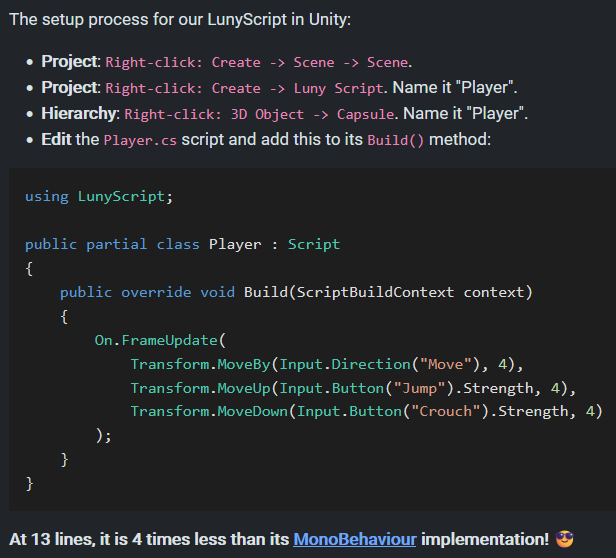Click the 'Transform.MoveUp' code line
This screenshot has height=558, width=616.
[353, 388]
